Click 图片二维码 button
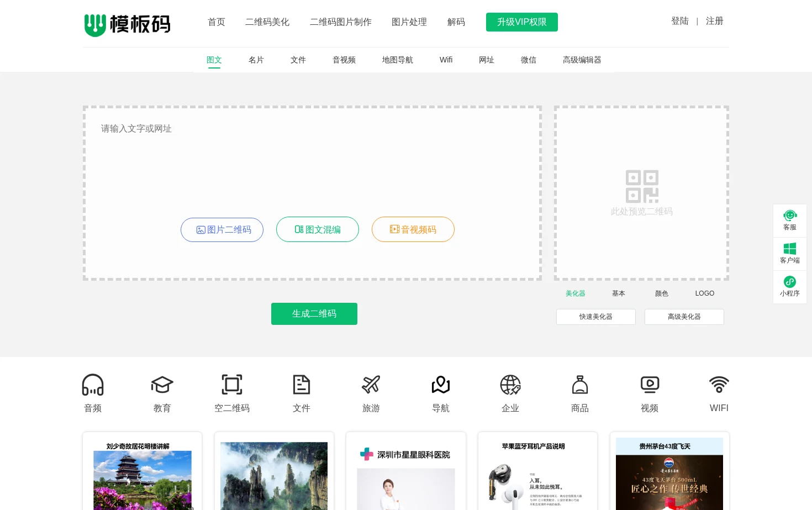Viewport: 812px width, 510px height. 222,229
